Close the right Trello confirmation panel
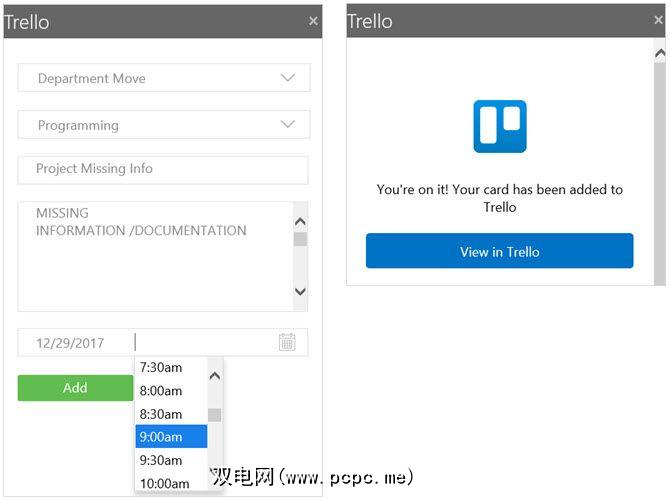This screenshot has width=670, height=500. [657, 20]
